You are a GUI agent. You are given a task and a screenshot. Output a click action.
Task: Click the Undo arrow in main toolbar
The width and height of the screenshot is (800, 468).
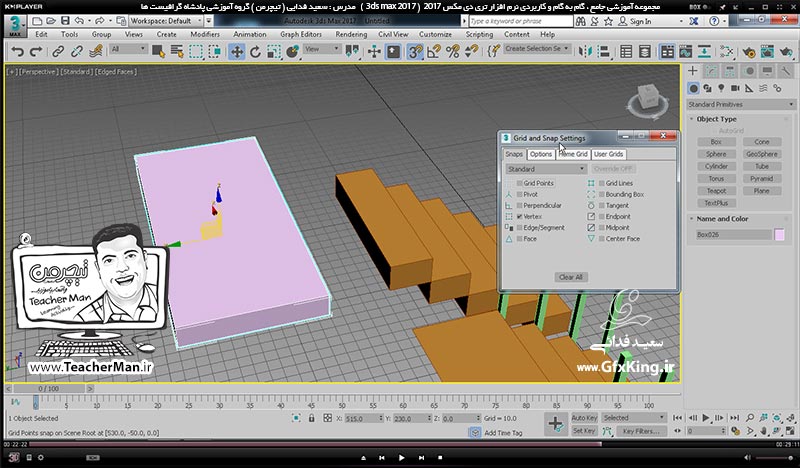[x=17, y=52]
